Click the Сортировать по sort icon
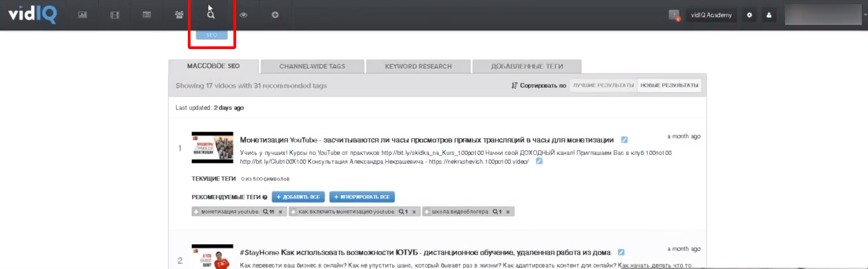The height and width of the screenshot is (269, 868). [x=514, y=86]
